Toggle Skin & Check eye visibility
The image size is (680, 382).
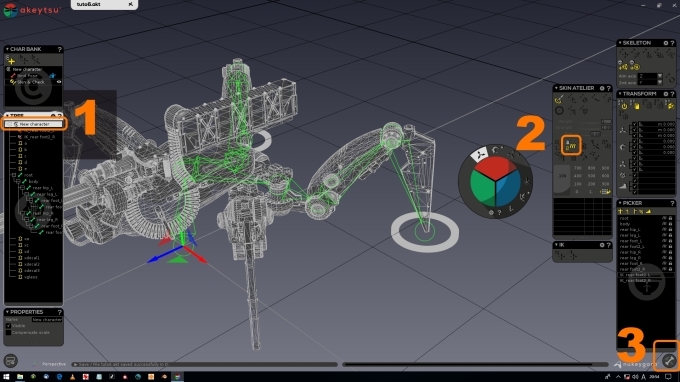[59, 82]
